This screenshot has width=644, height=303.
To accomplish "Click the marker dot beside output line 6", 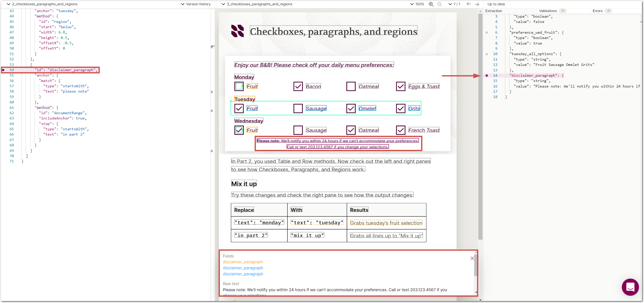I will pos(487,32).
